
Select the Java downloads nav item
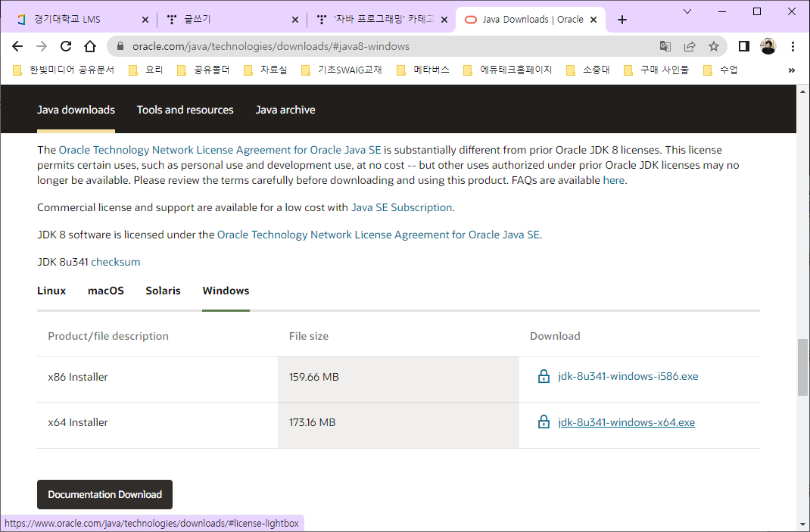tap(76, 110)
